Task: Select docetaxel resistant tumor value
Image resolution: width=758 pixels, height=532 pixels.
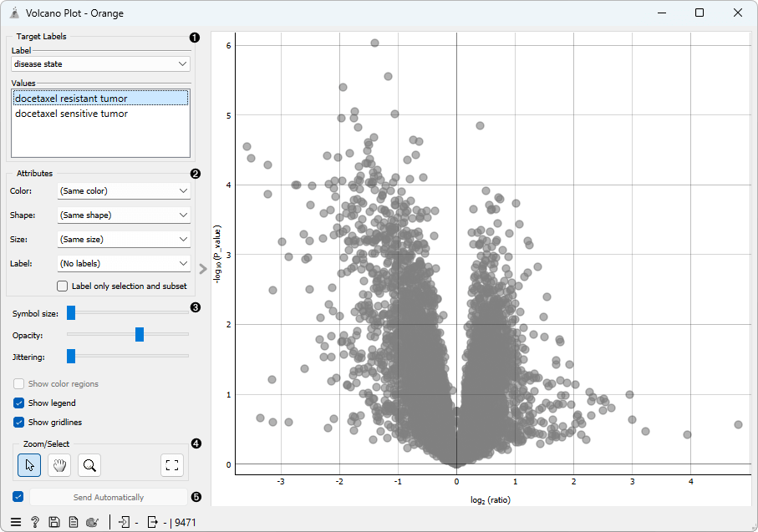Action: tap(100, 98)
